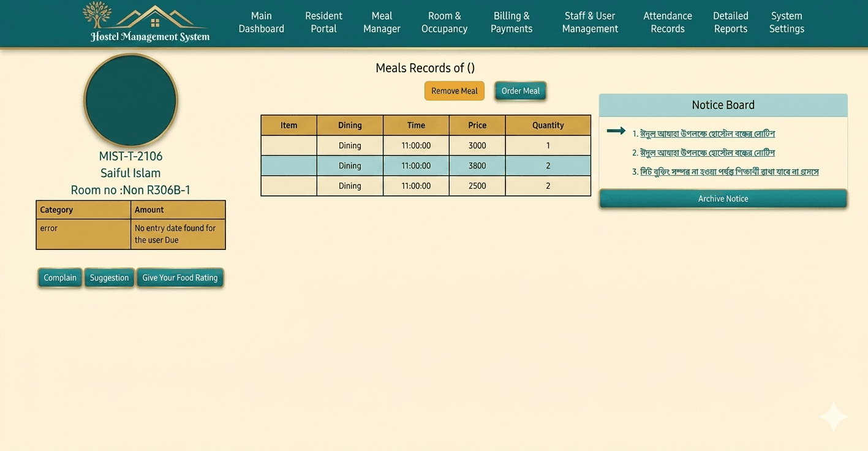Image resolution: width=868 pixels, height=451 pixels.
Task: View the Detailed Reports section
Action: (731, 22)
